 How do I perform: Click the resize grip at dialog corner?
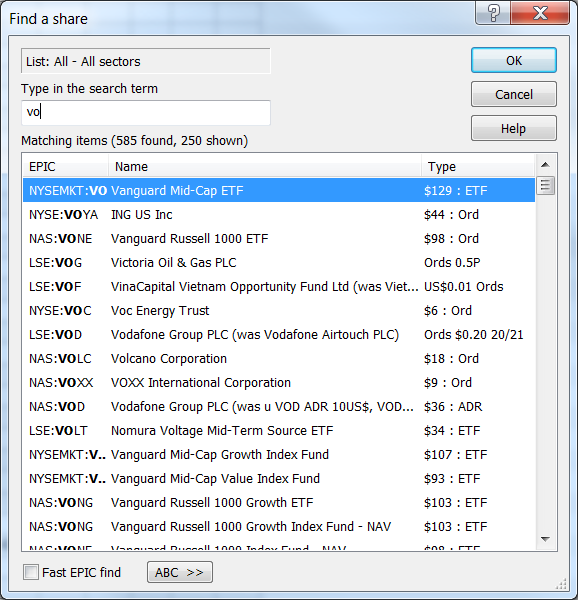(x=561, y=584)
